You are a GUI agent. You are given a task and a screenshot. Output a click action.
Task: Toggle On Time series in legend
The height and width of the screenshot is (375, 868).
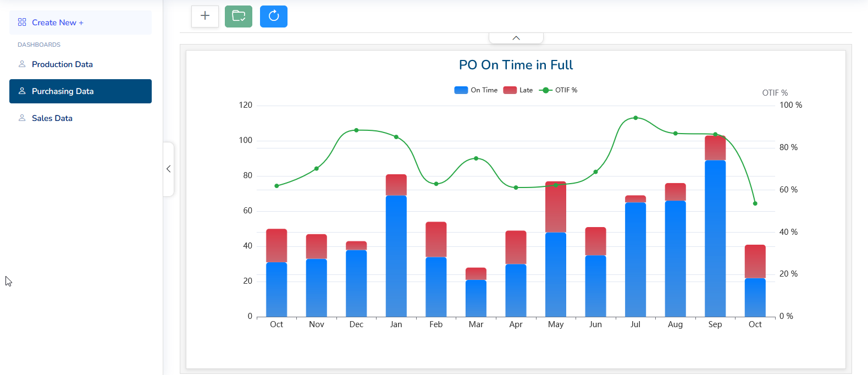click(x=476, y=90)
